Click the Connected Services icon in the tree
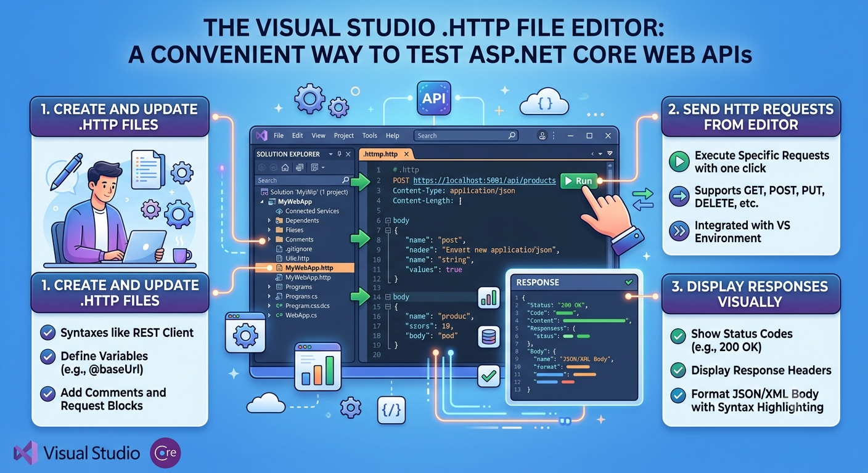 point(279,211)
